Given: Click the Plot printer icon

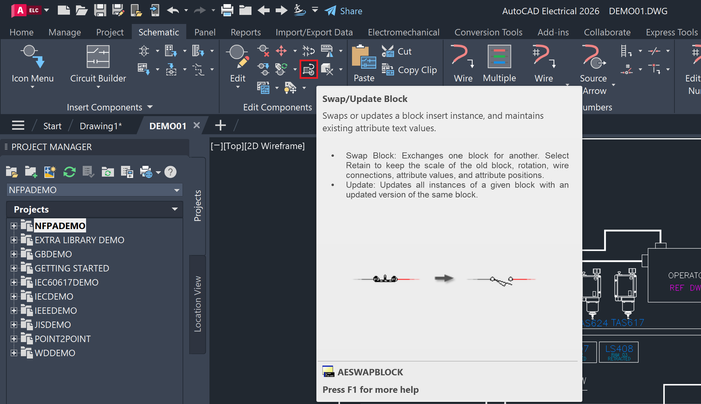Looking at the screenshot, I should [227, 10].
